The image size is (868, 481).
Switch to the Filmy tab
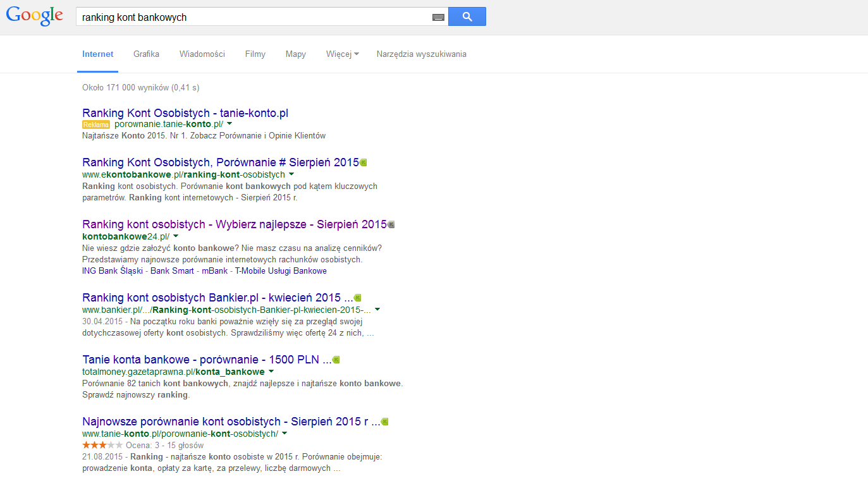click(x=255, y=54)
